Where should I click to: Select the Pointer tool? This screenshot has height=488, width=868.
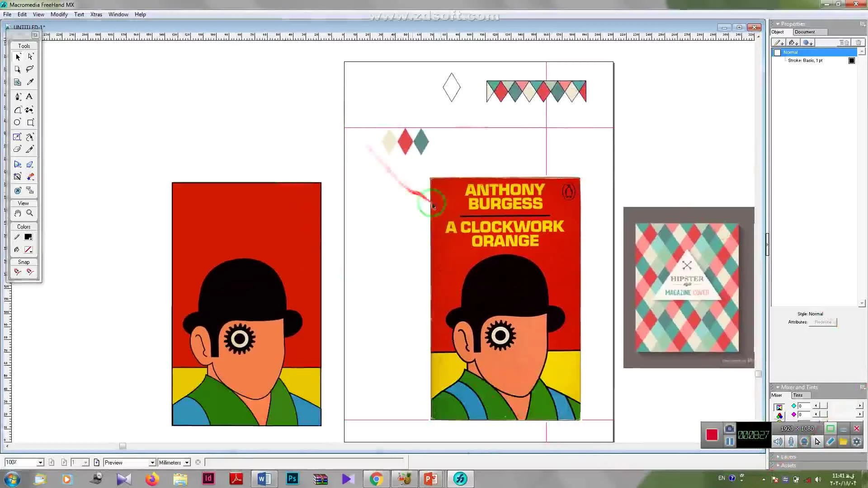18,57
